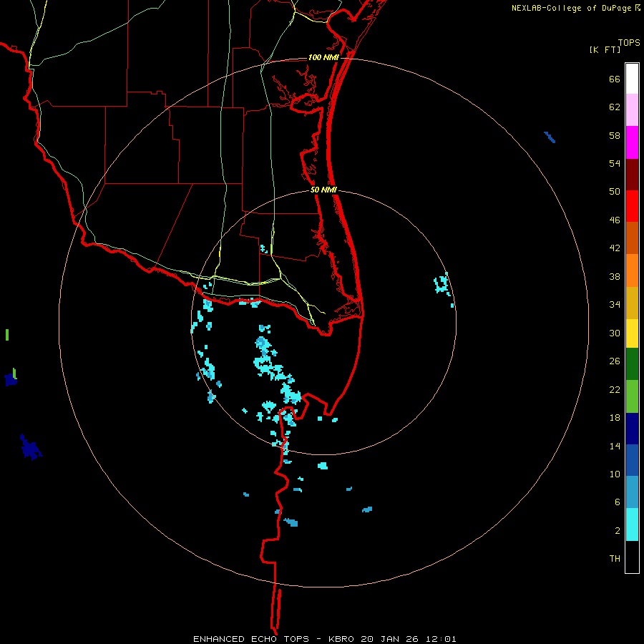Click the TH legend label

[x=615, y=558]
